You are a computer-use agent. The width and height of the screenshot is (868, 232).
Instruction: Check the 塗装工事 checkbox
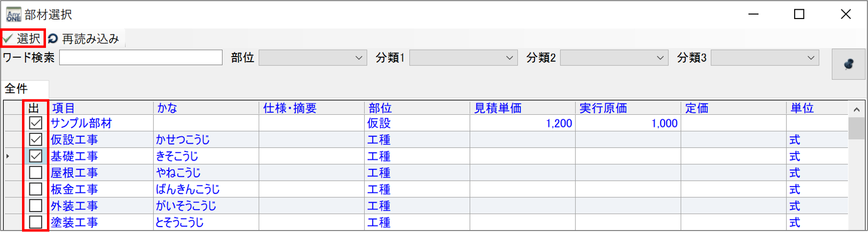(x=36, y=222)
